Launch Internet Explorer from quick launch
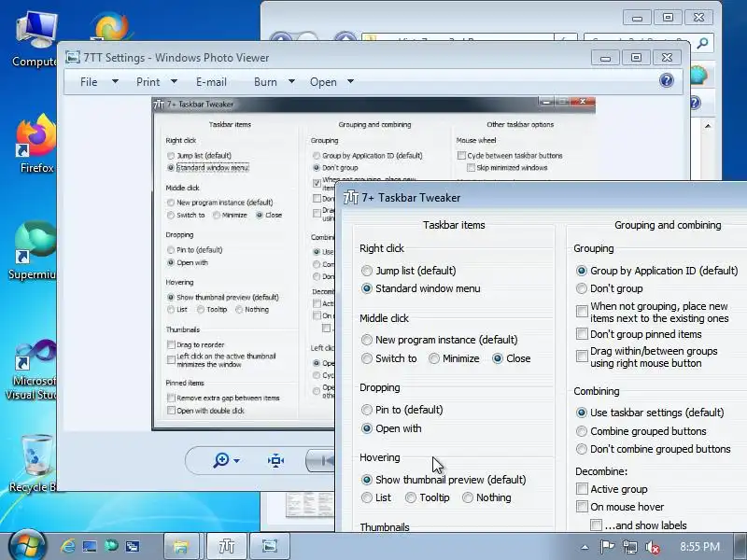 67,546
